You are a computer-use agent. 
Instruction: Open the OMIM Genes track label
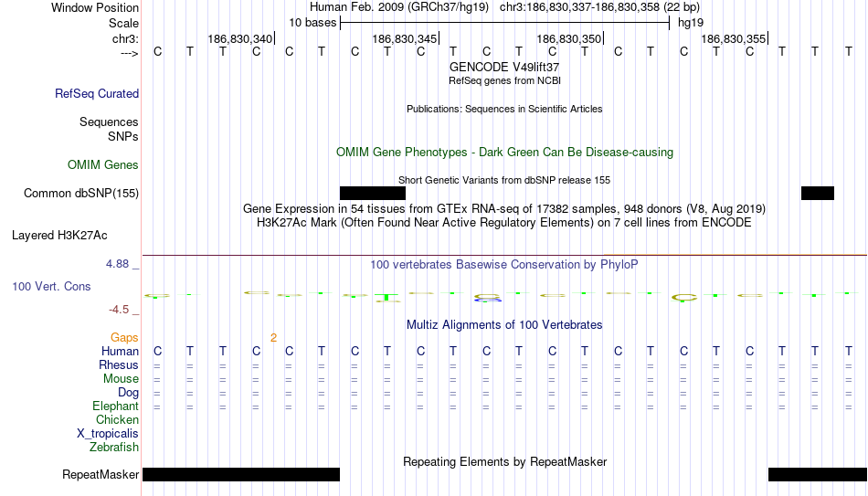(x=103, y=165)
